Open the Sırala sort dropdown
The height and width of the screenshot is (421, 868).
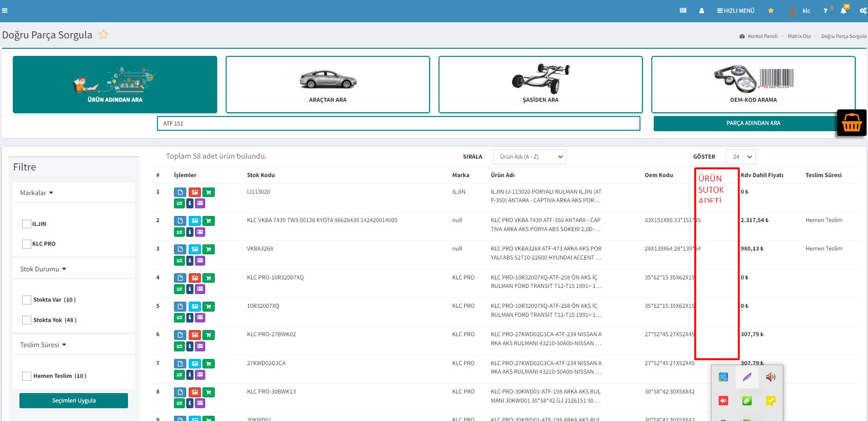coord(530,157)
